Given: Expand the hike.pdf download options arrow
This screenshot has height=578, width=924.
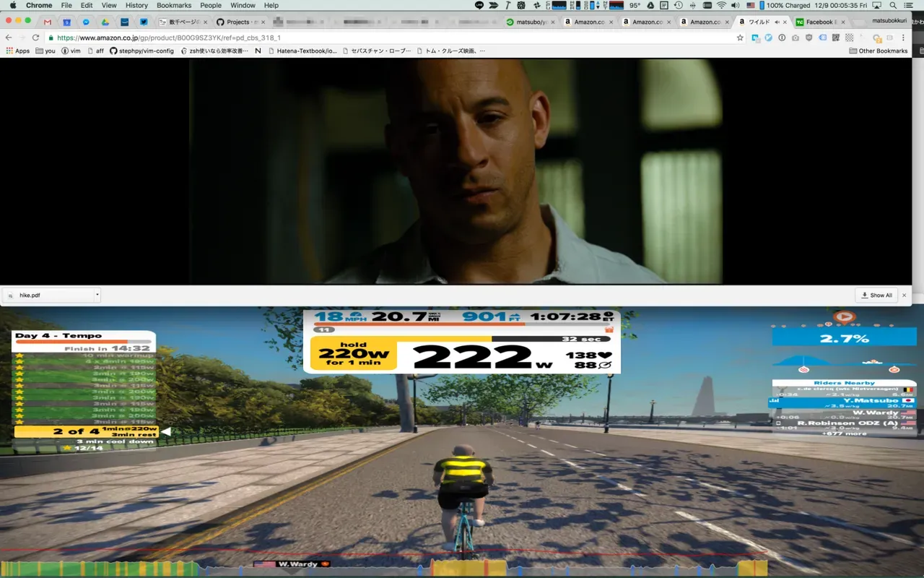Looking at the screenshot, I should coord(97,295).
